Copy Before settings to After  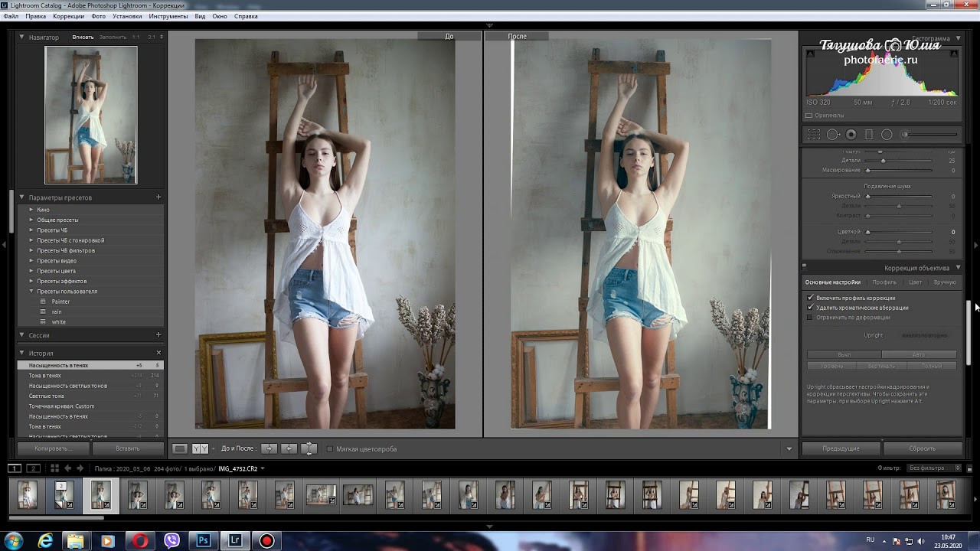(x=269, y=449)
